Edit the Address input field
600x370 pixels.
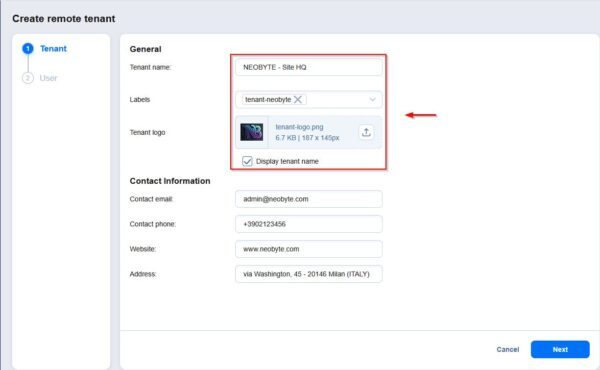click(308, 274)
